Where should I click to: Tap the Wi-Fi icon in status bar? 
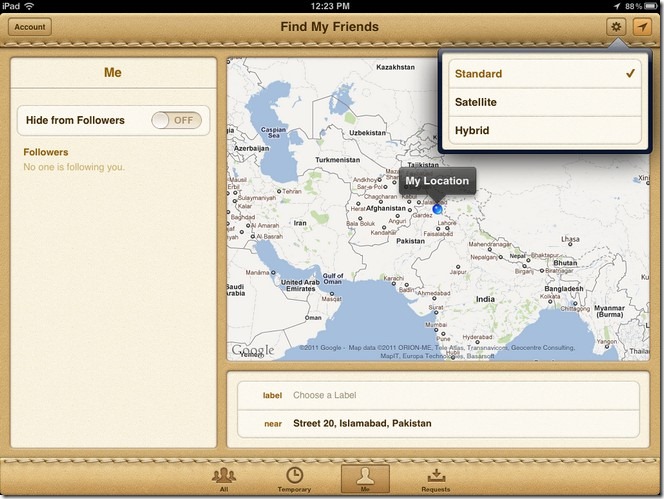pos(29,6)
